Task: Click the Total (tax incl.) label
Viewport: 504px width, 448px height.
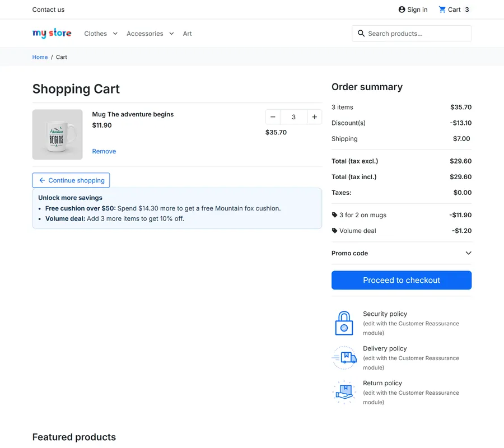Action: click(354, 177)
